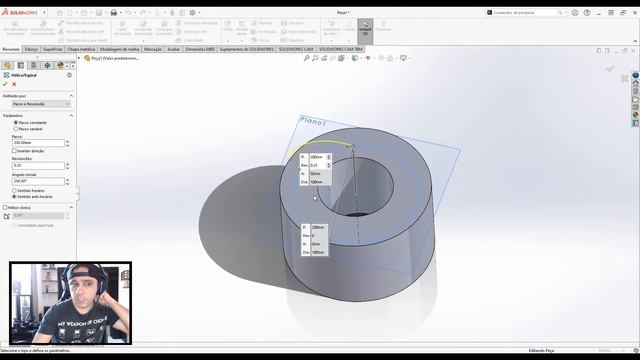Image resolution: width=640 pixels, height=360 pixels.
Task: Switch to the PropertyManager tab icon
Action: (x=21, y=65)
